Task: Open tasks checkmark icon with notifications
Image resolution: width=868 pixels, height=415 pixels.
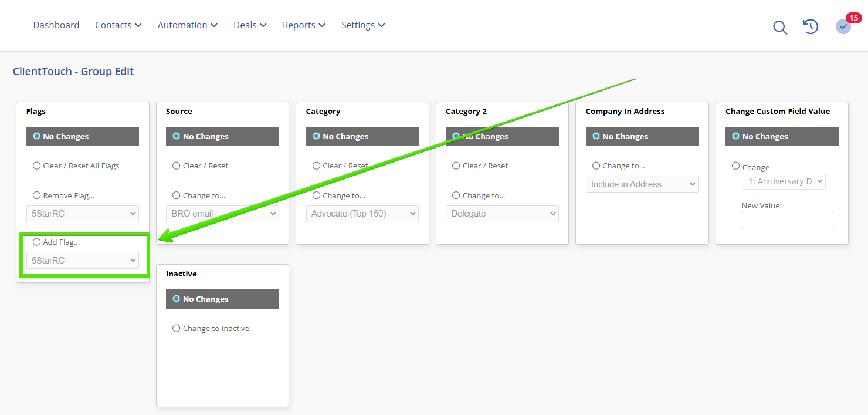Action: [843, 26]
